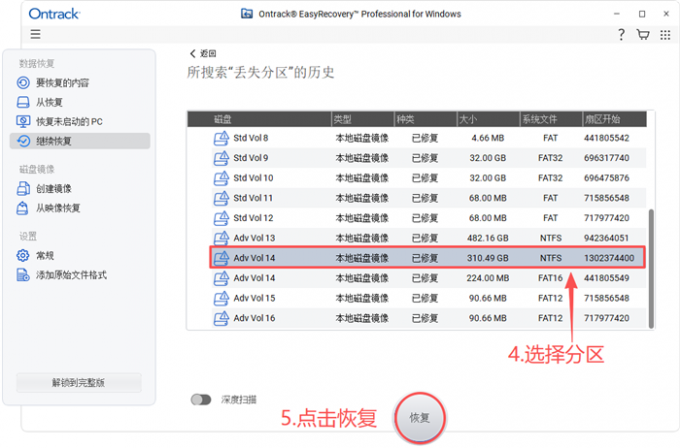680x448 pixels.
Task: Click the sector value 696317740
Action: pyautogui.click(x=606, y=158)
